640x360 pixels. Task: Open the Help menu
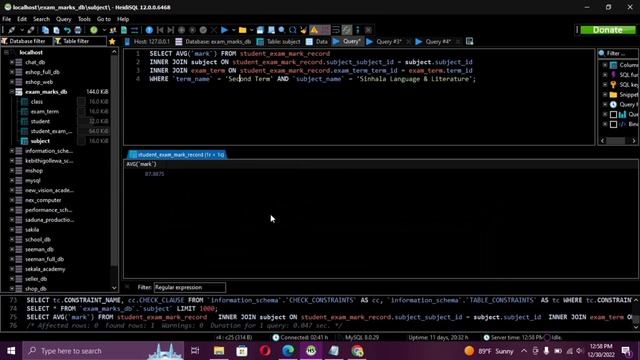coord(123,19)
